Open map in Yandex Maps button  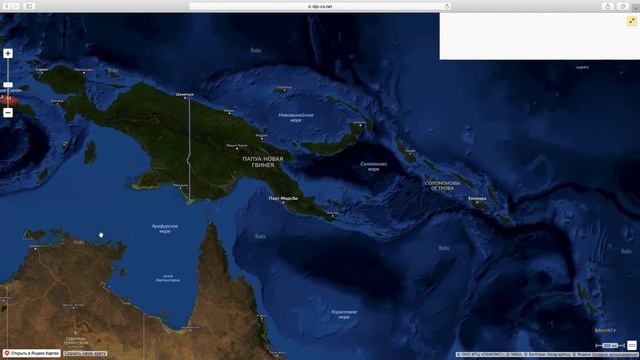pos(32,353)
